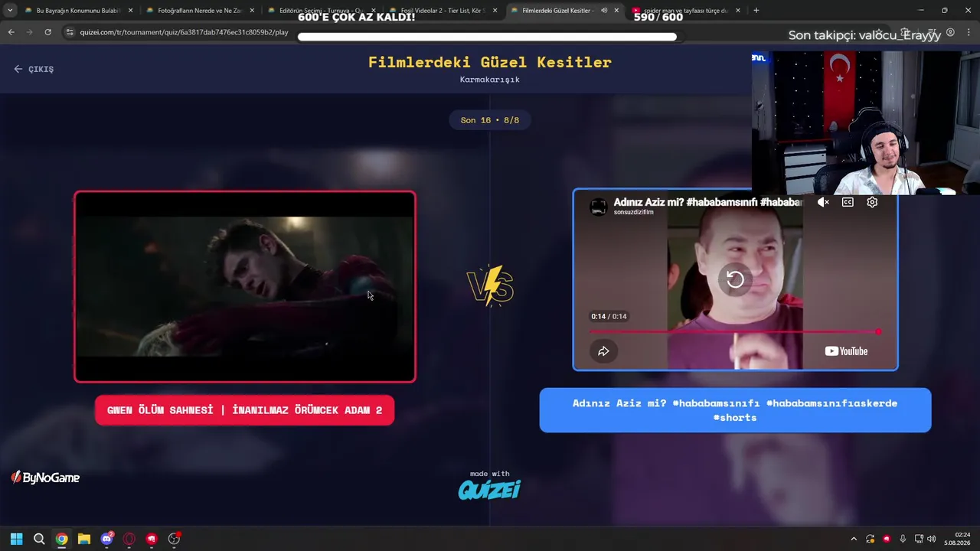The height and width of the screenshot is (551, 980).
Task: Open network/display icon in system tray
Action: point(919,539)
